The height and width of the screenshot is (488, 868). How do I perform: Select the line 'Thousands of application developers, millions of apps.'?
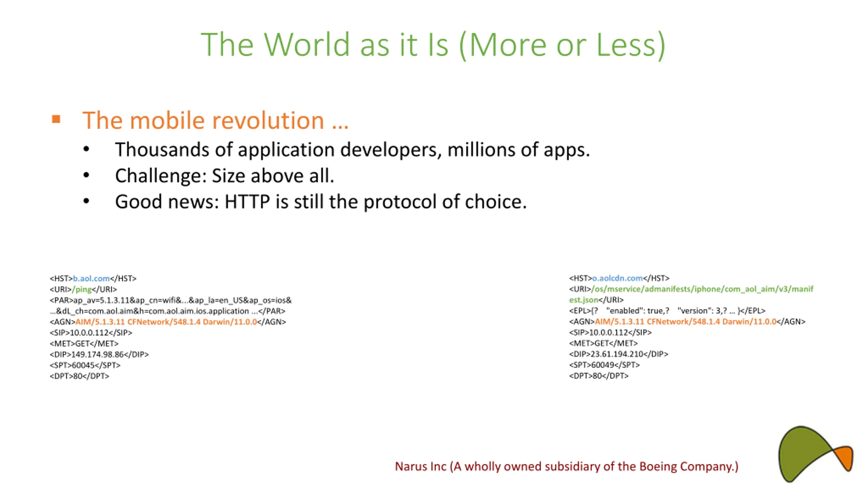352,149
